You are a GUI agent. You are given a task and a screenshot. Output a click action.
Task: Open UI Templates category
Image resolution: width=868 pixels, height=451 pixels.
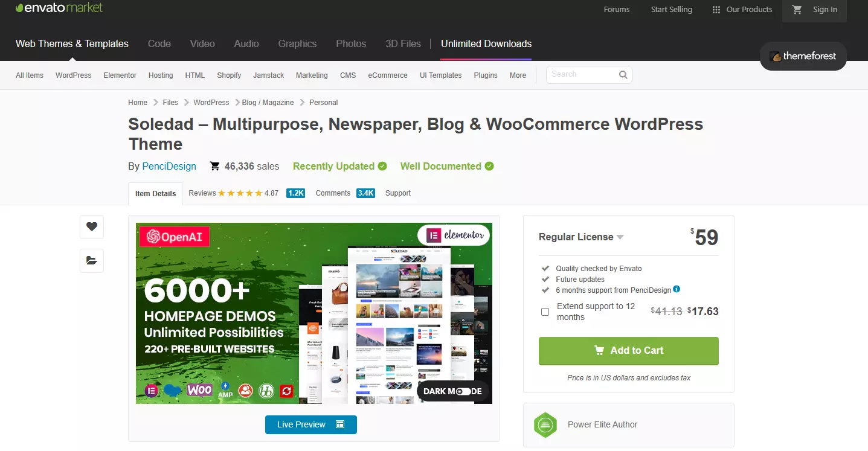pyautogui.click(x=441, y=75)
